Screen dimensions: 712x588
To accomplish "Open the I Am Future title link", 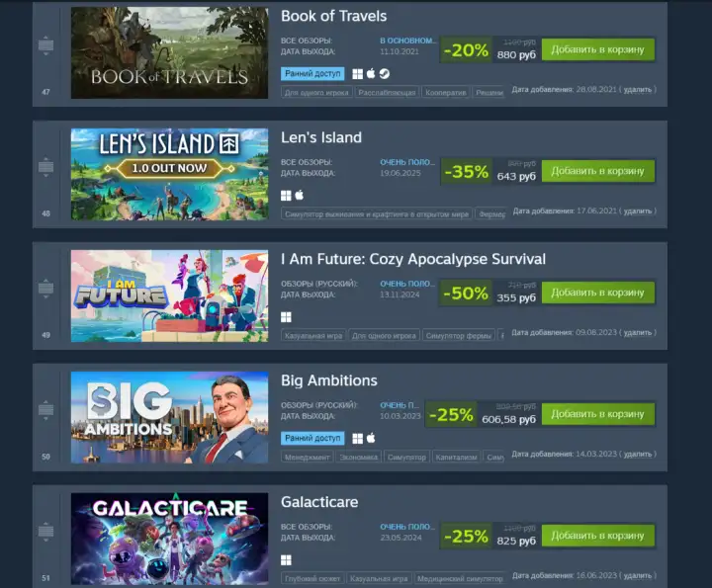I will tap(413, 259).
